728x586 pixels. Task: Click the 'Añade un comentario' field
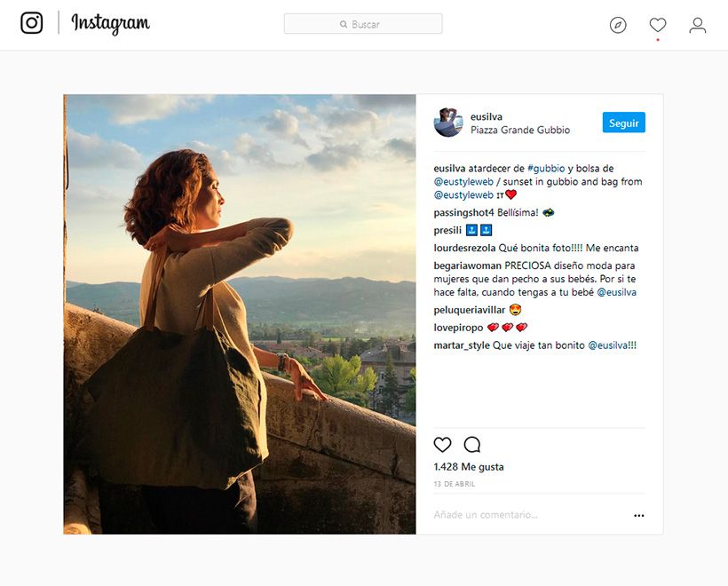[529, 514]
